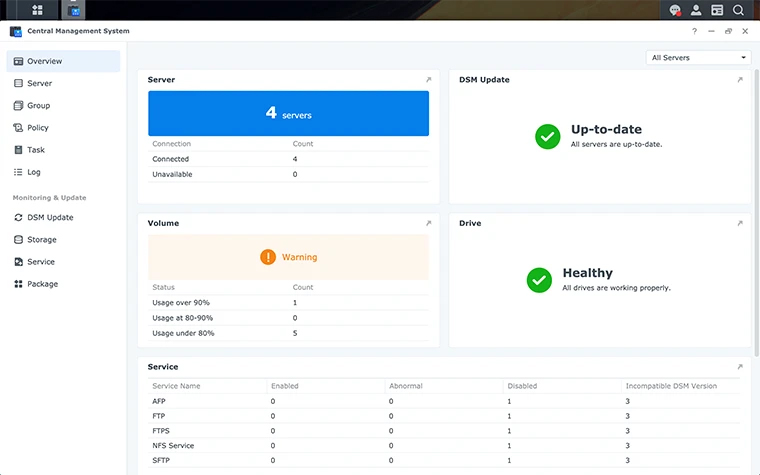Open the widgets panel icon

point(717,10)
